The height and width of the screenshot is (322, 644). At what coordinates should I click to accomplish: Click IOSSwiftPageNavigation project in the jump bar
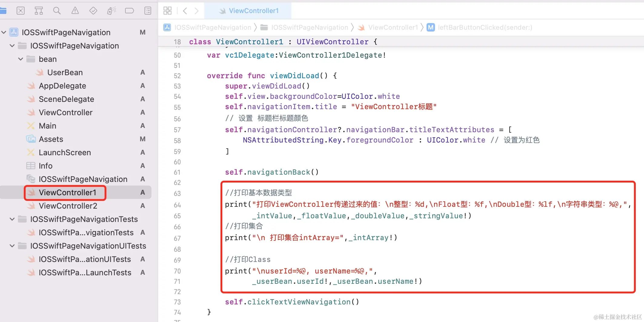[207, 28]
